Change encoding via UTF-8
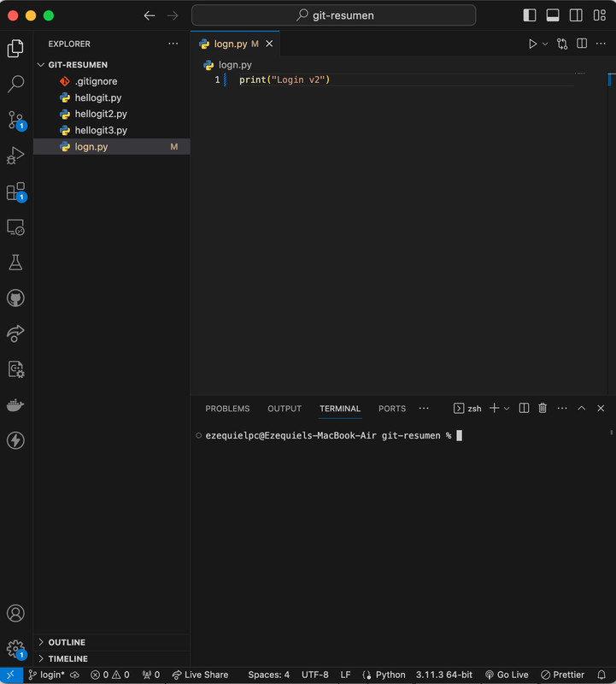Image resolution: width=616 pixels, height=684 pixels. pos(314,675)
